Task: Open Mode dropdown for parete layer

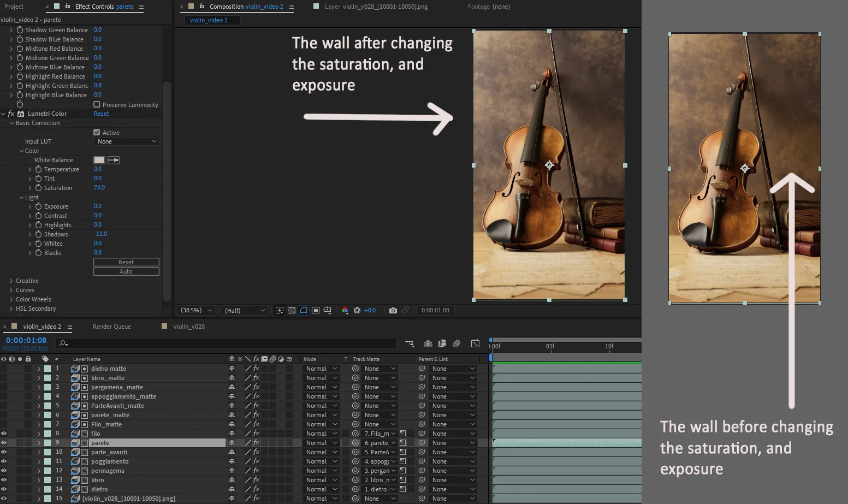Action: coord(321,443)
